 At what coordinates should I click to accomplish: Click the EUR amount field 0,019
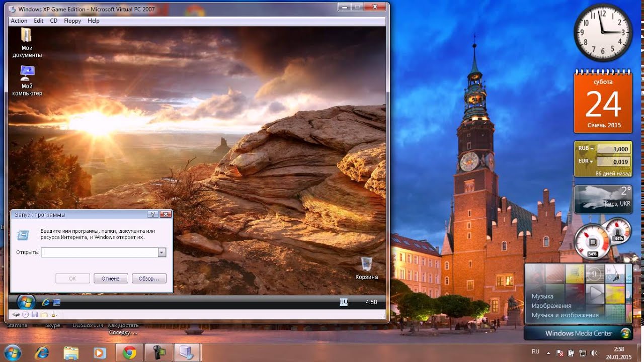click(613, 162)
